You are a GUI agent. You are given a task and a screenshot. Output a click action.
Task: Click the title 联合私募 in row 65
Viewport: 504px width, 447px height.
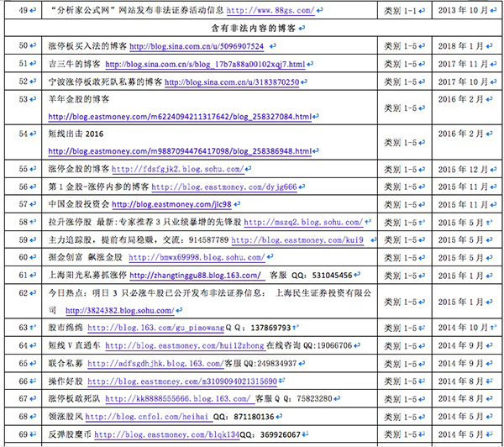(x=66, y=364)
